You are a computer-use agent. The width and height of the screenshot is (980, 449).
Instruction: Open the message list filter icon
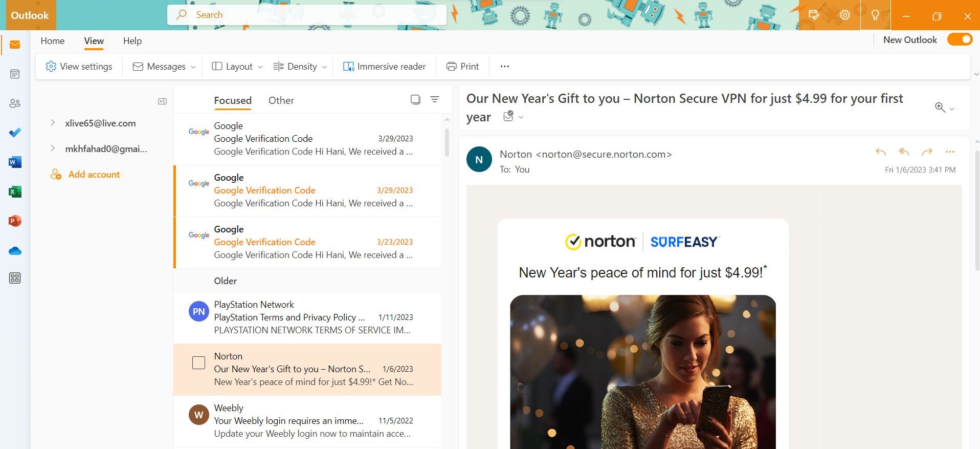coord(435,99)
